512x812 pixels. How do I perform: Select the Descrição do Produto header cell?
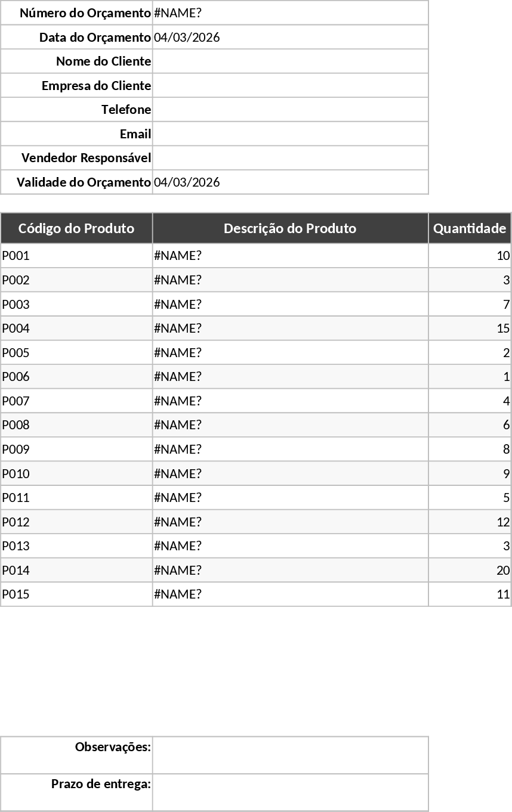click(x=290, y=228)
